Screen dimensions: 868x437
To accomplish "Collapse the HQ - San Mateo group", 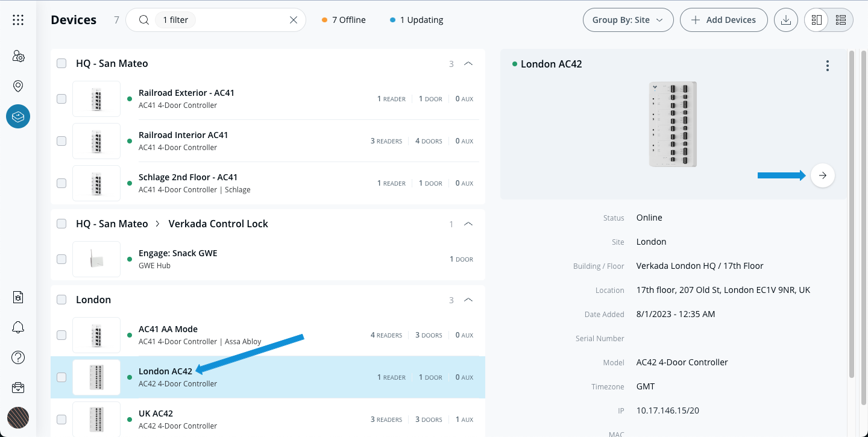I will pyautogui.click(x=468, y=63).
